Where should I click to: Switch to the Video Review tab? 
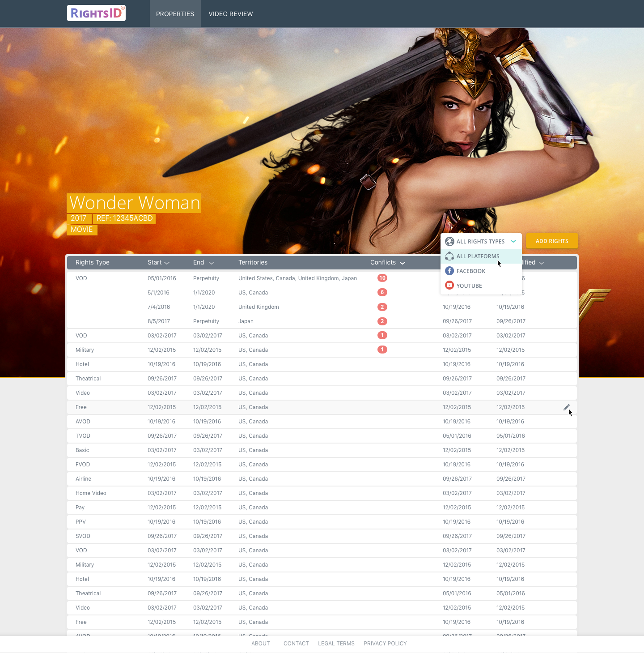point(231,14)
